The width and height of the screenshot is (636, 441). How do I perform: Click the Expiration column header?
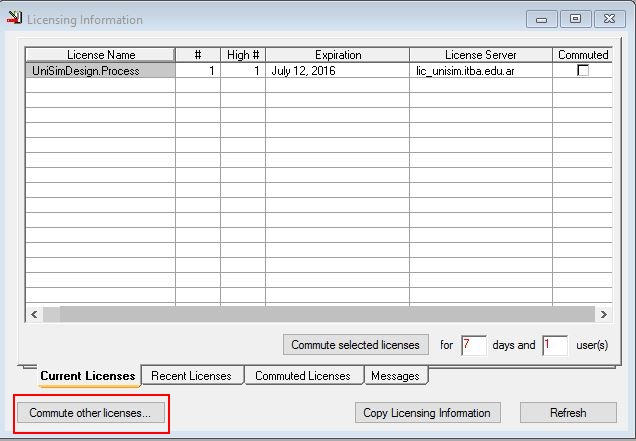[x=337, y=55]
